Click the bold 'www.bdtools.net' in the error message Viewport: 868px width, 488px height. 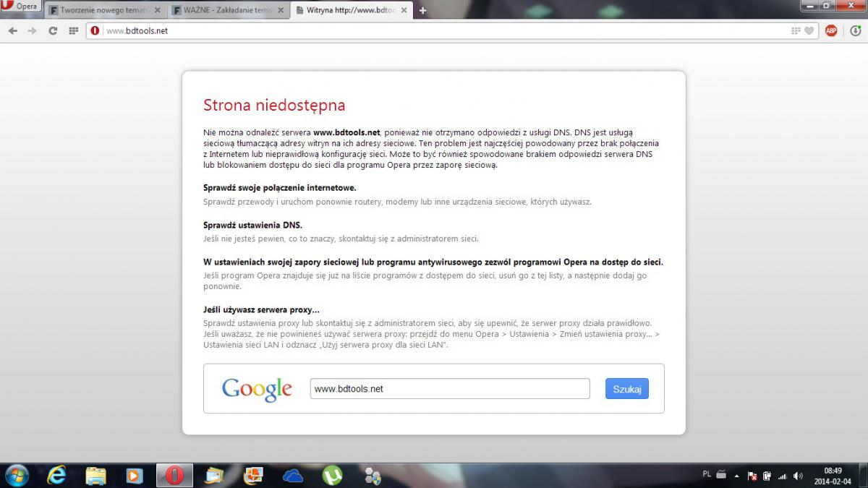(x=346, y=133)
